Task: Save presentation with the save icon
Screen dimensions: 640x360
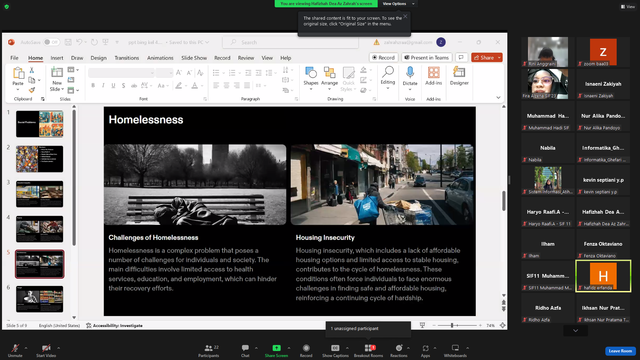Action: [68, 42]
